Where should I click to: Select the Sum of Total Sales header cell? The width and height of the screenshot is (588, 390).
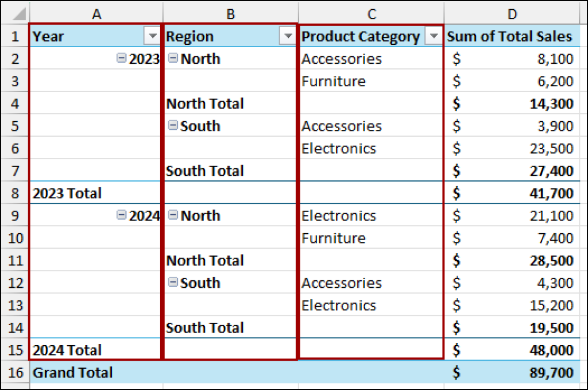[512, 36]
